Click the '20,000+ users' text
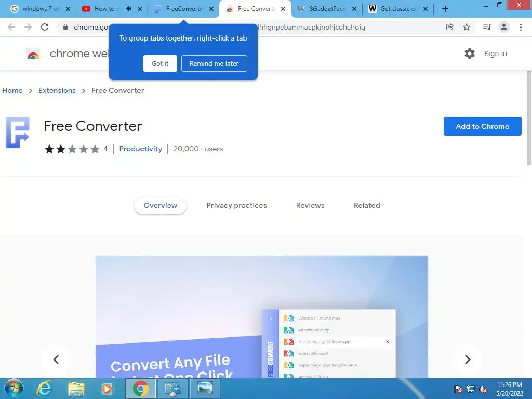This screenshot has height=399, width=532. pos(198,149)
